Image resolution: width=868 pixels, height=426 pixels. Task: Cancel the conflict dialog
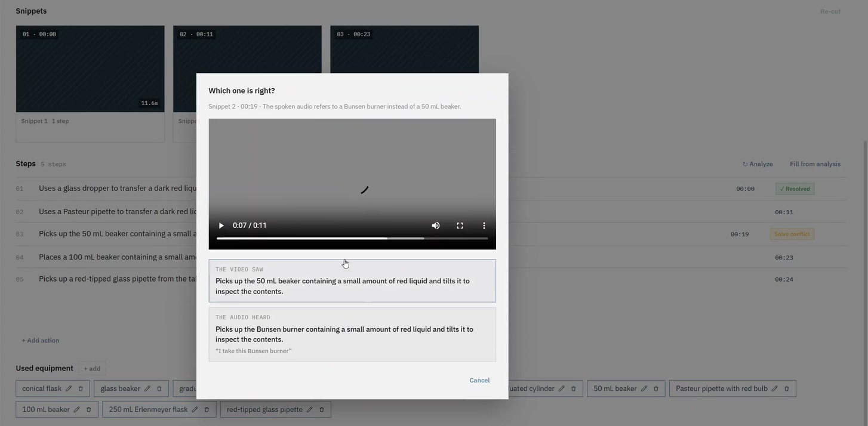(x=479, y=380)
